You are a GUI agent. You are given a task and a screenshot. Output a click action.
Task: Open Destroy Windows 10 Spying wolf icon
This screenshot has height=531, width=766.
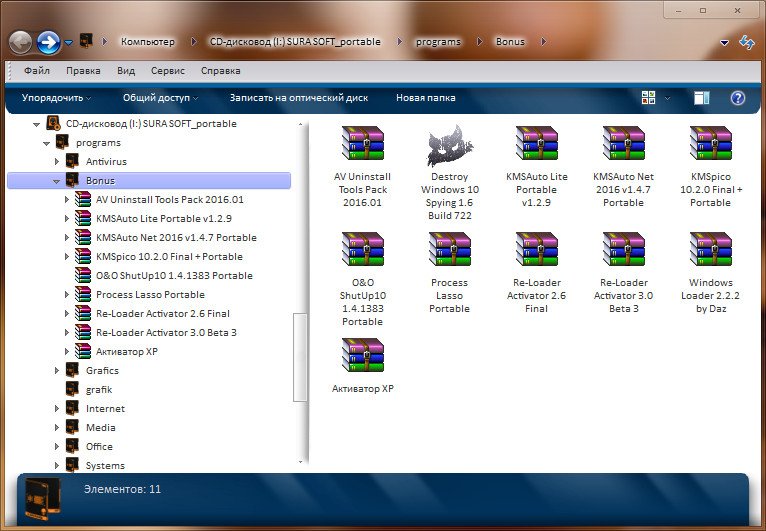tap(450, 145)
